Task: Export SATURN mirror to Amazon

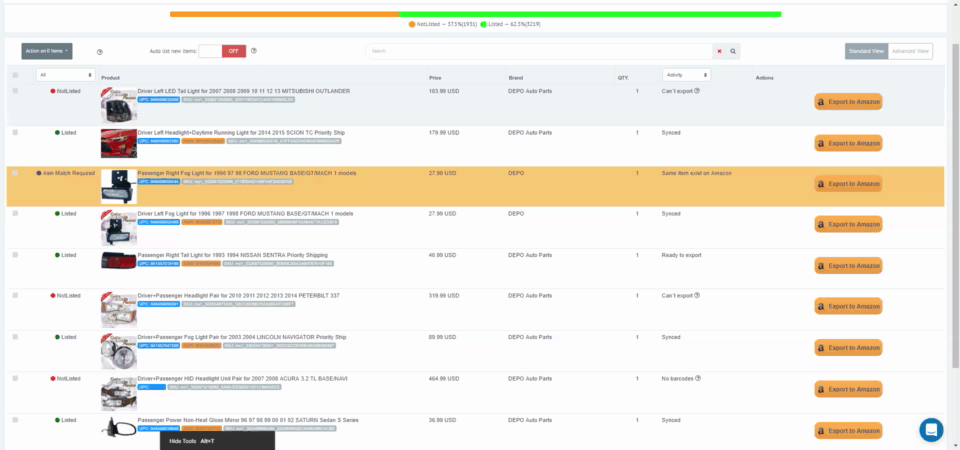Action: click(x=848, y=431)
